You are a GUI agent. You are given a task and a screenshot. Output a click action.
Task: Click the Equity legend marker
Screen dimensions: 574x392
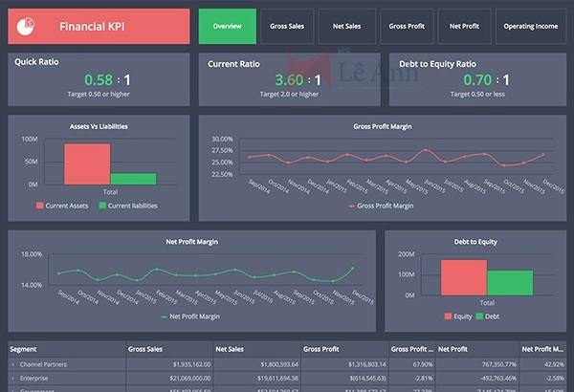449,316
